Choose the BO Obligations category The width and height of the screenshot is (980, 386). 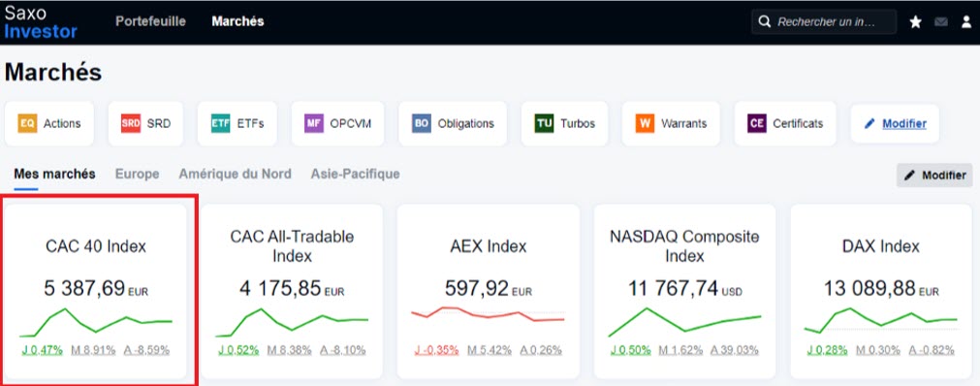point(453,123)
